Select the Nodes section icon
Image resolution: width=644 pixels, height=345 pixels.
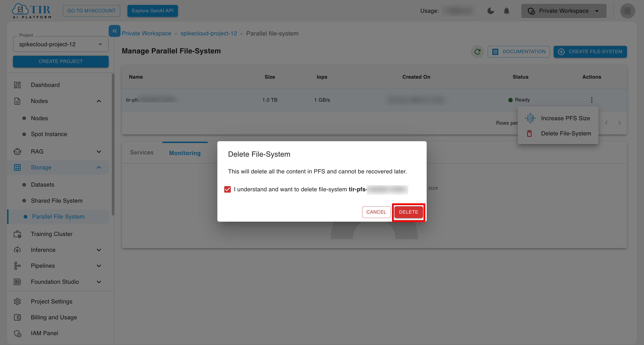pos(17,101)
